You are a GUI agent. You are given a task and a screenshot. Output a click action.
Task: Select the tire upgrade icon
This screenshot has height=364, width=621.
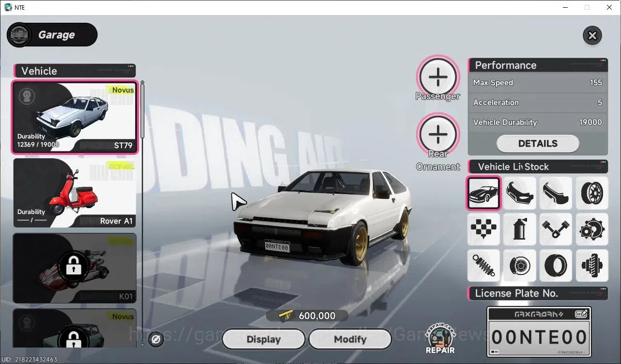pos(556,265)
